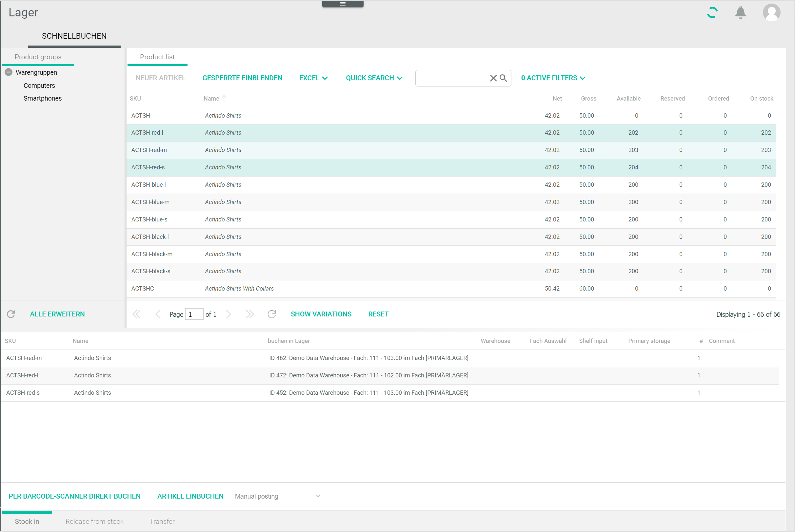Open the Release from stock tab
This screenshot has height=532, width=795.
pos(94,521)
